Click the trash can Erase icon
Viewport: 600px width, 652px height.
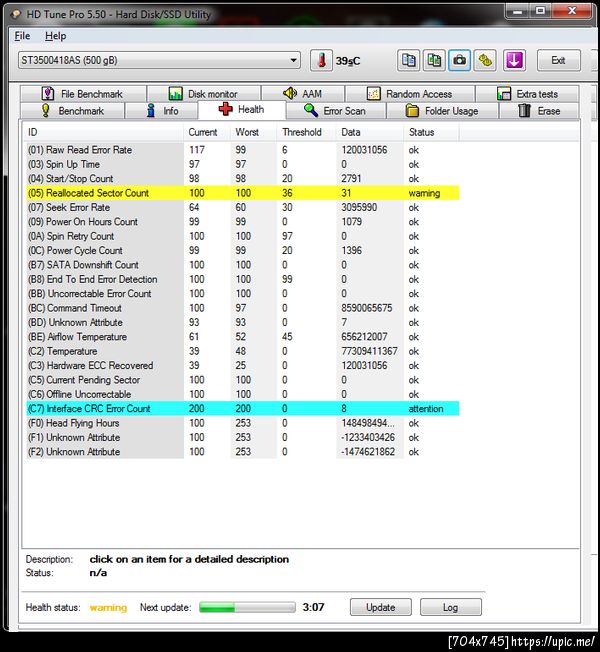click(x=524, y=111)
